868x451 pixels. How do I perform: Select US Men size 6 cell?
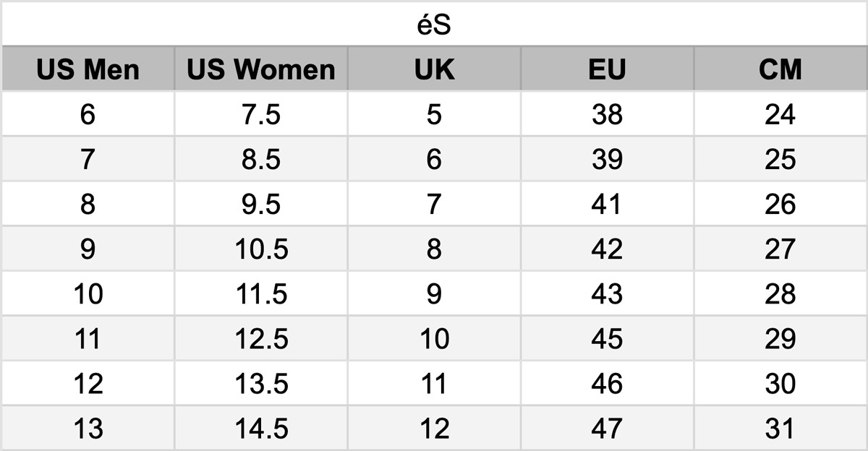click(x=88, y=114)
